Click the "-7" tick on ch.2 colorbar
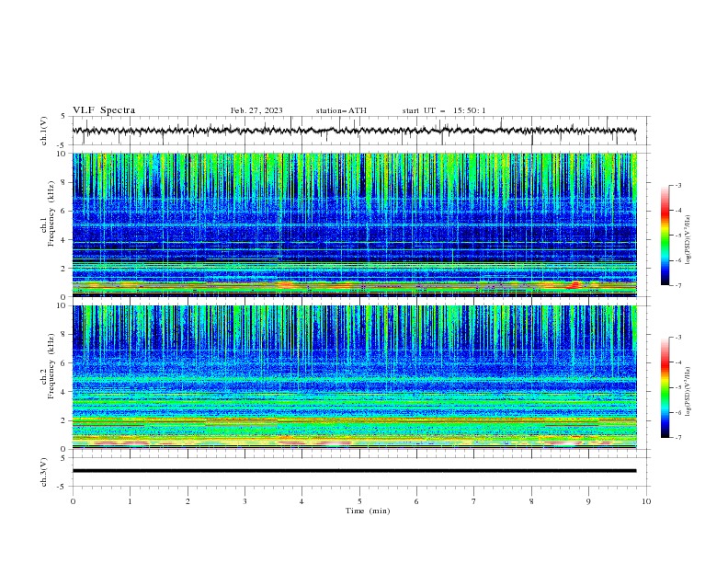728x563 pixels. pyautogui.click(x=678, y=437)
